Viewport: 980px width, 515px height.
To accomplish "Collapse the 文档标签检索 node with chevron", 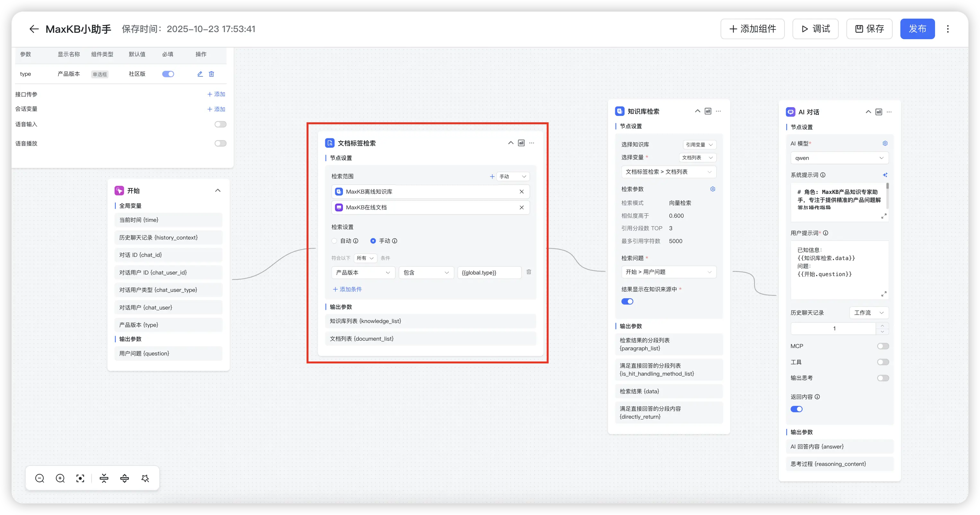I will click(x=511, y=143).
